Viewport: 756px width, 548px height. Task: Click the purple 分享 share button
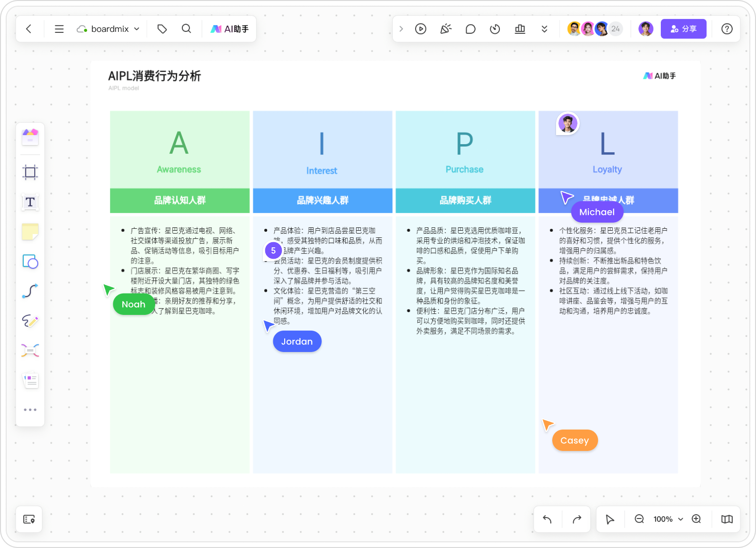pos(683,29)
